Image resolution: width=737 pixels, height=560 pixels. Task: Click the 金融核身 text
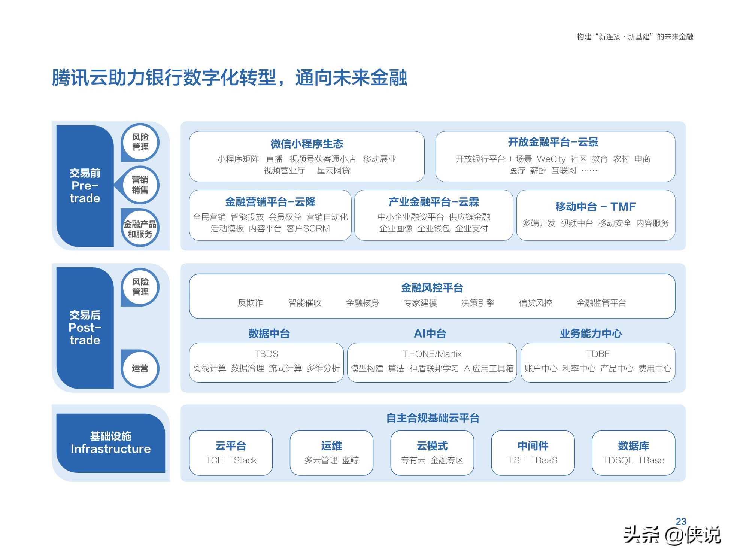coord(363,303)
